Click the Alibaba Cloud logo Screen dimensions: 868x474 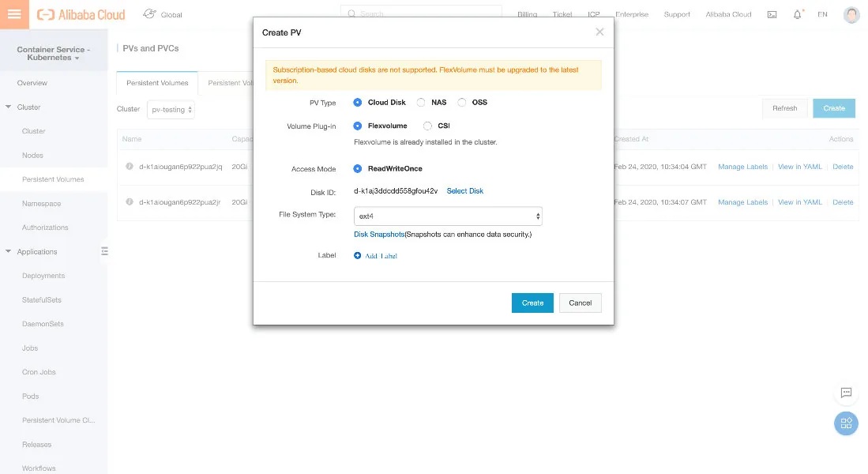(81, 15)
